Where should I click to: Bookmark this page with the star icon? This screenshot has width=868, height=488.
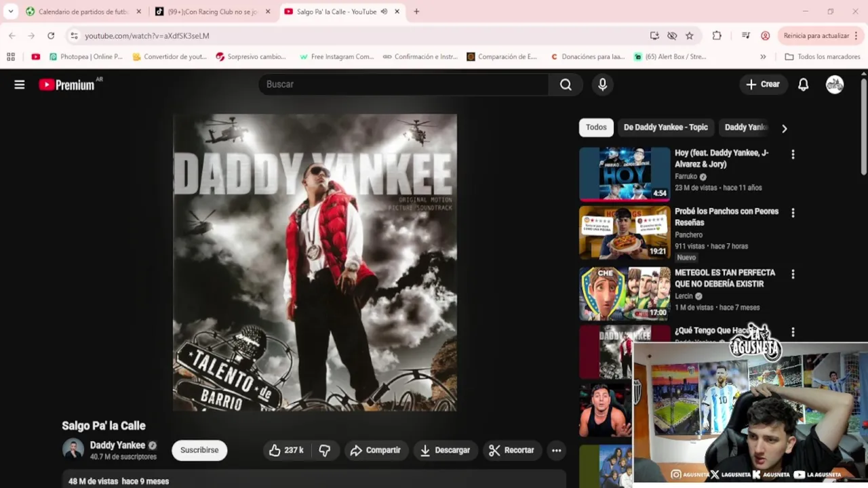tap(690, 35)
